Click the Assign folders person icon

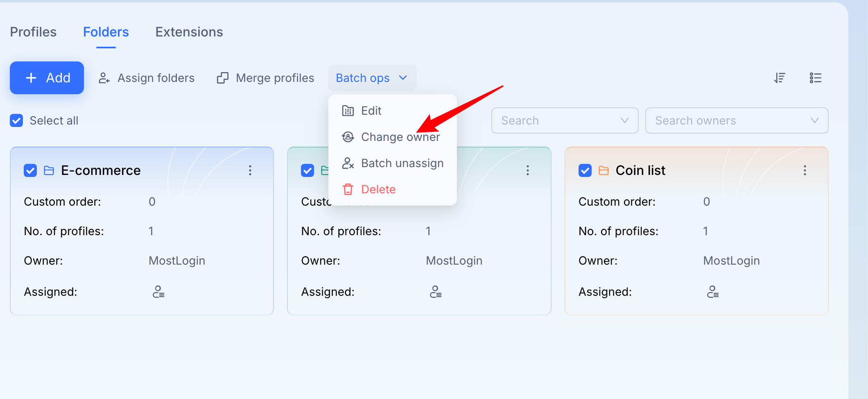click(x=104, y=78)
